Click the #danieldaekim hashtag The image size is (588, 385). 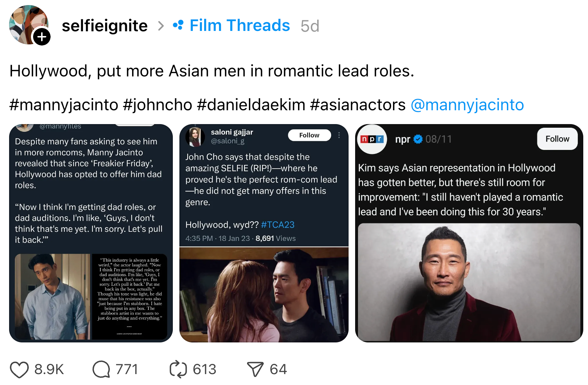(251, 105)
